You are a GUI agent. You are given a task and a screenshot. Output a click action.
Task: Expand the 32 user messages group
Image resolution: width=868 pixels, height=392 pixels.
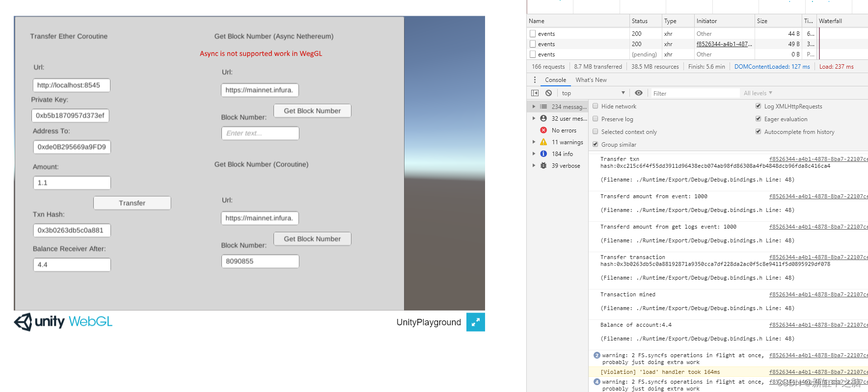[x=534, y=118]
